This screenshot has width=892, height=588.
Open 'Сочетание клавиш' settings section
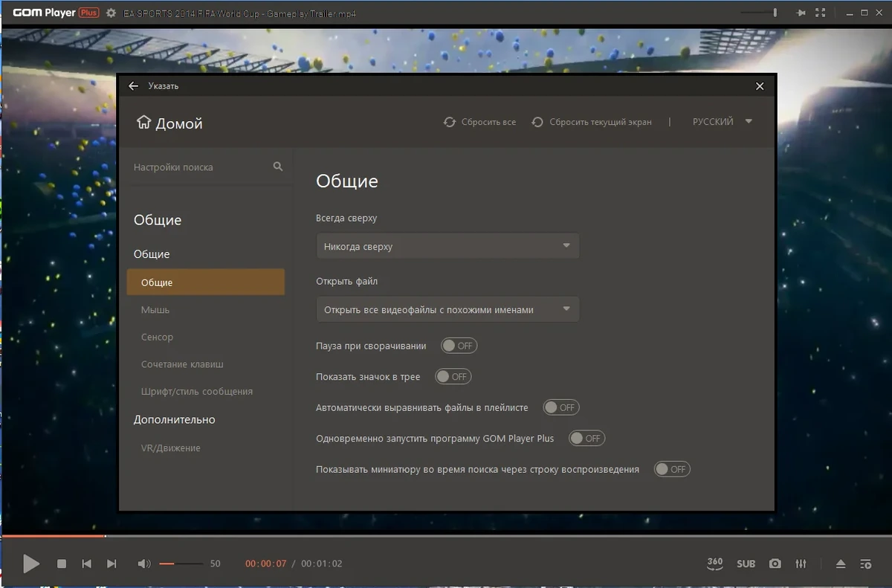[182, 364]
